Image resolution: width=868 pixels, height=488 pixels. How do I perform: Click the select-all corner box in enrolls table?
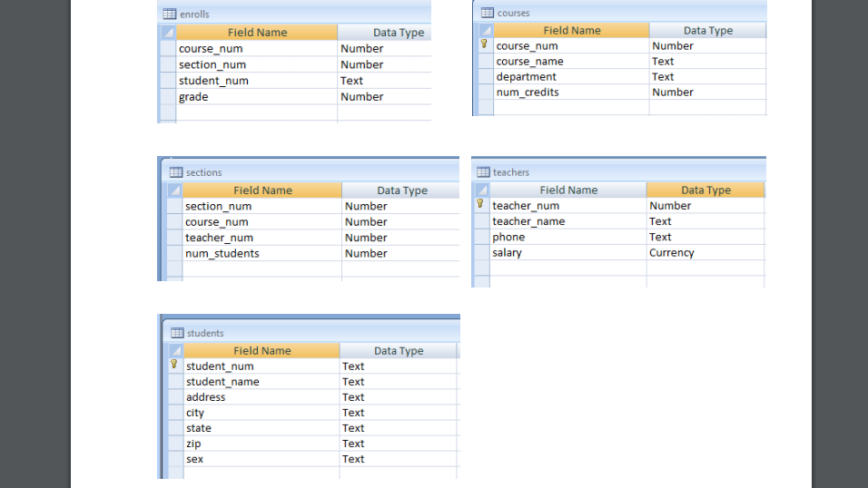tap(168, 32)
